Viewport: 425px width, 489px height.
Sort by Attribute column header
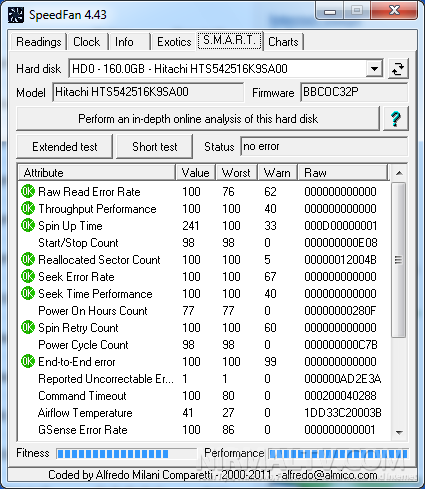97,173
